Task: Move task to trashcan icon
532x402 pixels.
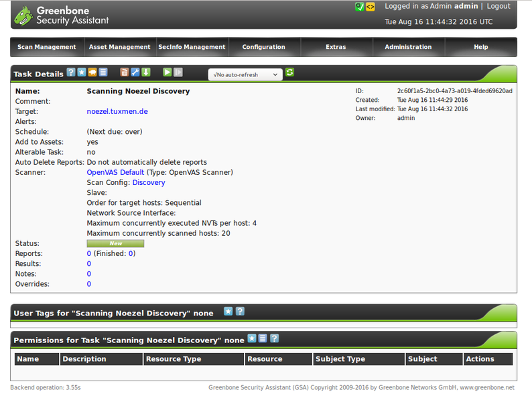Action: click(x=124, y=72)
